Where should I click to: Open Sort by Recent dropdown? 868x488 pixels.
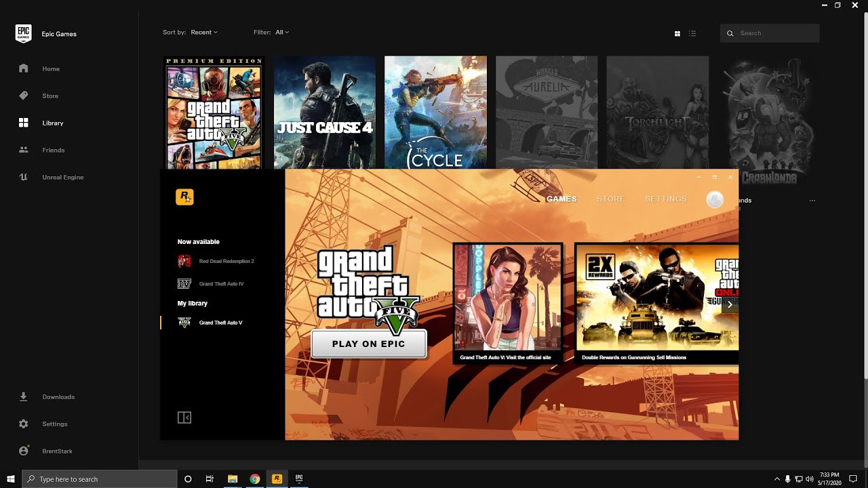click(204, 32)
